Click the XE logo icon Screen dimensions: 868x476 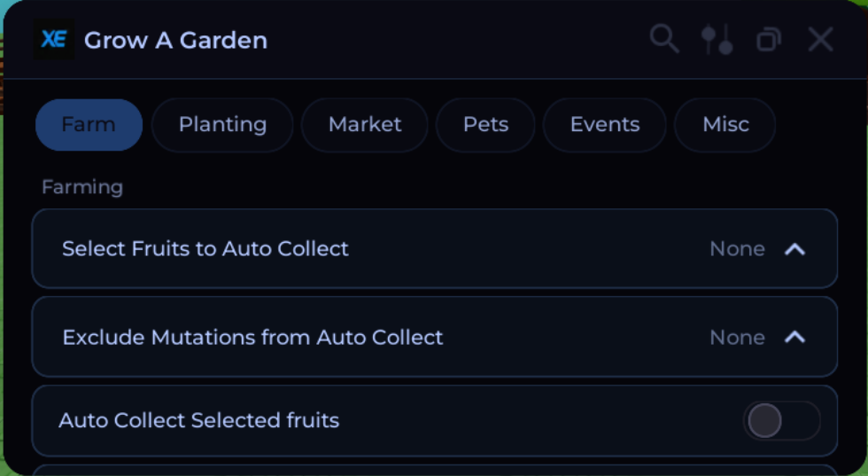coord(54,39)
